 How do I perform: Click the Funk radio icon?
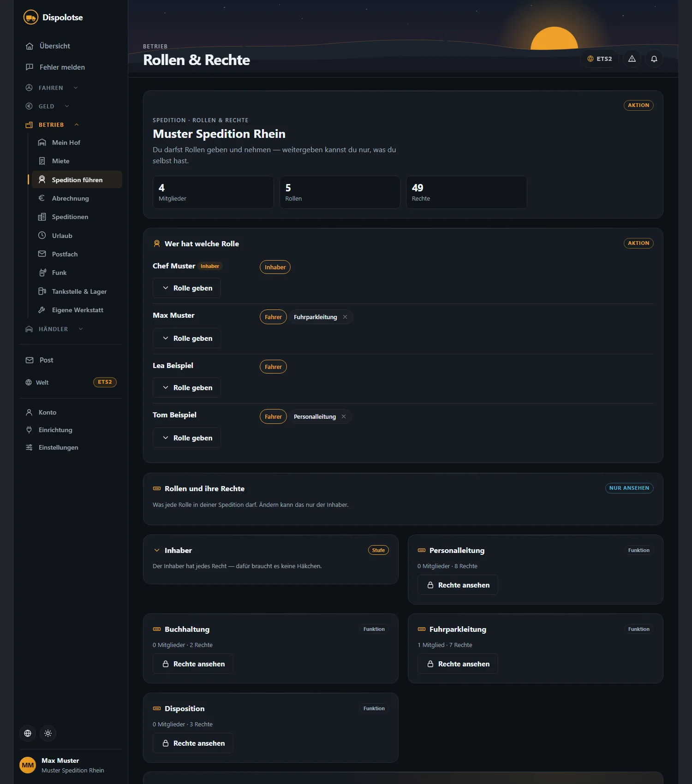pos(42,273)
